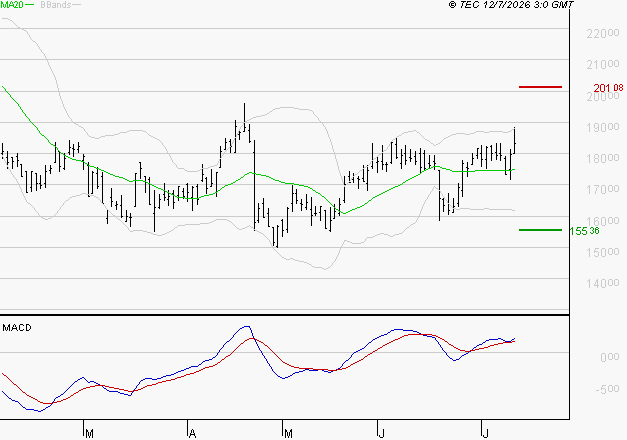Click the last J month marker
This screenshot has height=440, width=627.
tap(485, 433)
